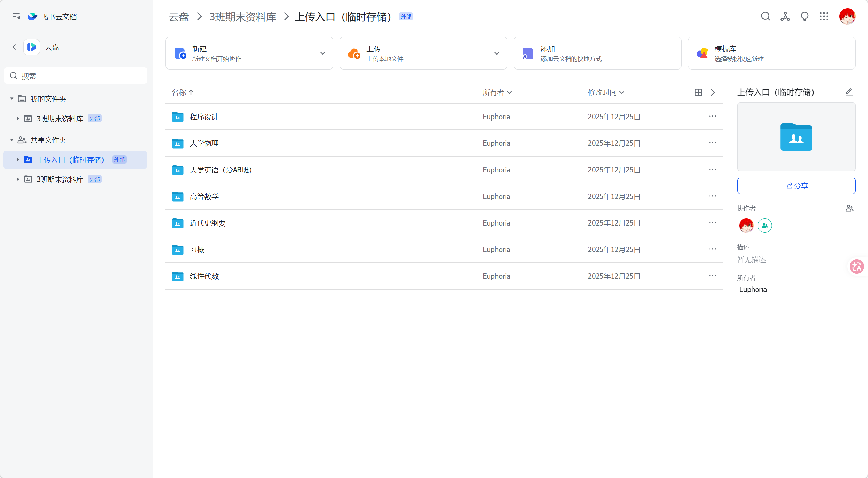Open the 线性代数 folder
868x478 pixels.
[x=204, y=276]
